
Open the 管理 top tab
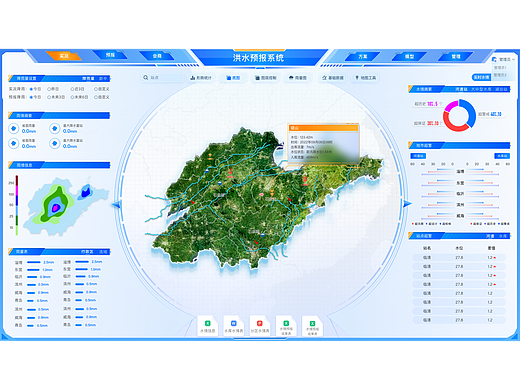click(x=455, y=56)
